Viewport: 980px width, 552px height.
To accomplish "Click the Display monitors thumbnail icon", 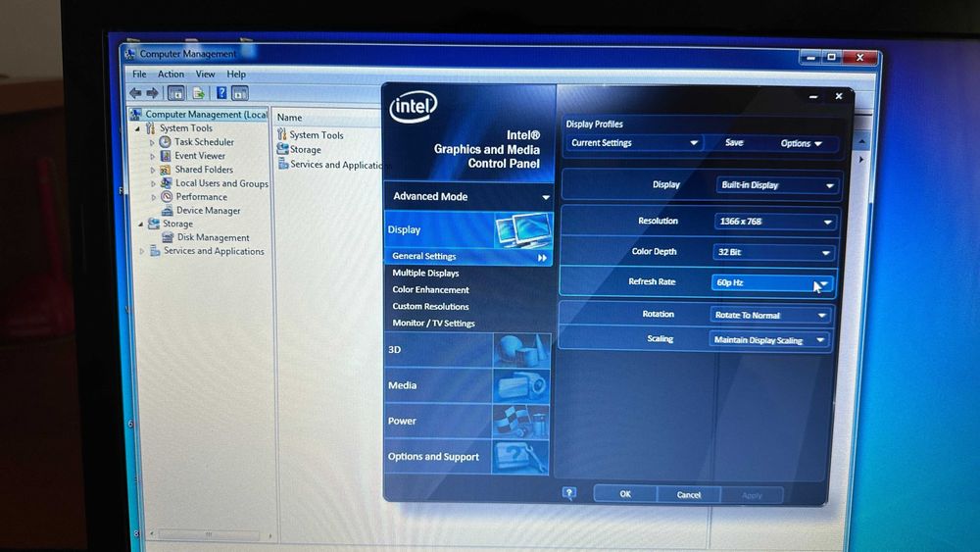I will tap(523, 229).
